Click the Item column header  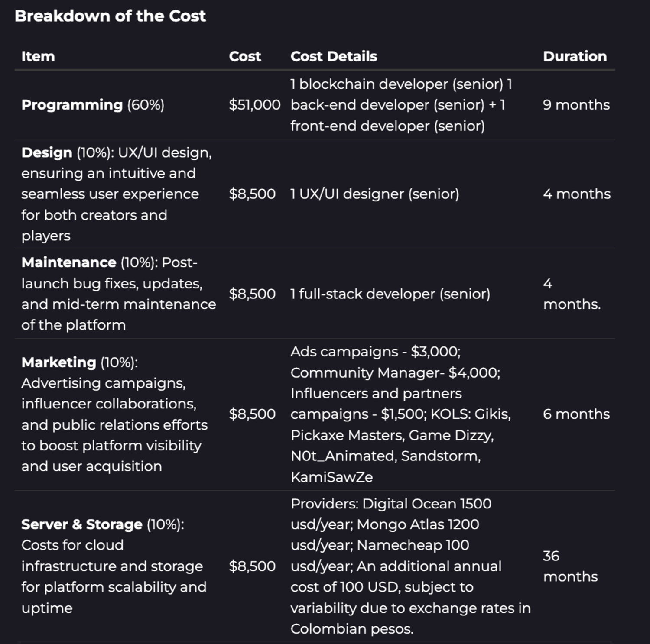(38, 56)
